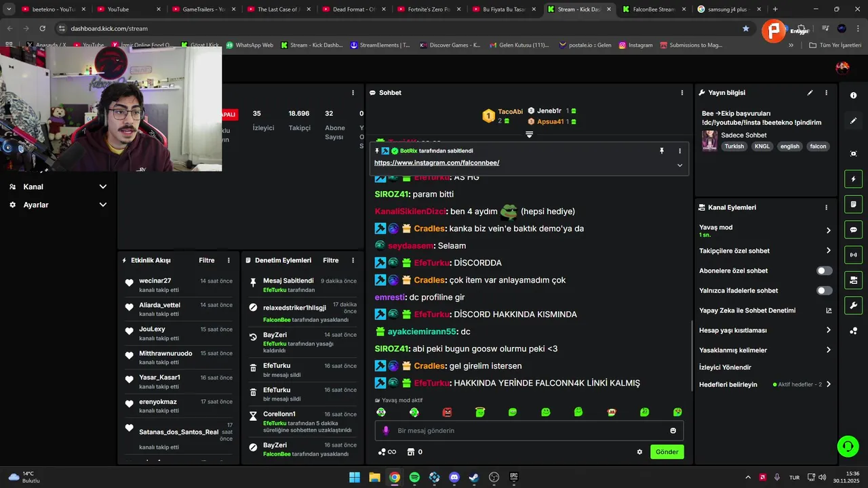Click the Gönder send button
The image size is (868, 488).
(x=667, y=452)
